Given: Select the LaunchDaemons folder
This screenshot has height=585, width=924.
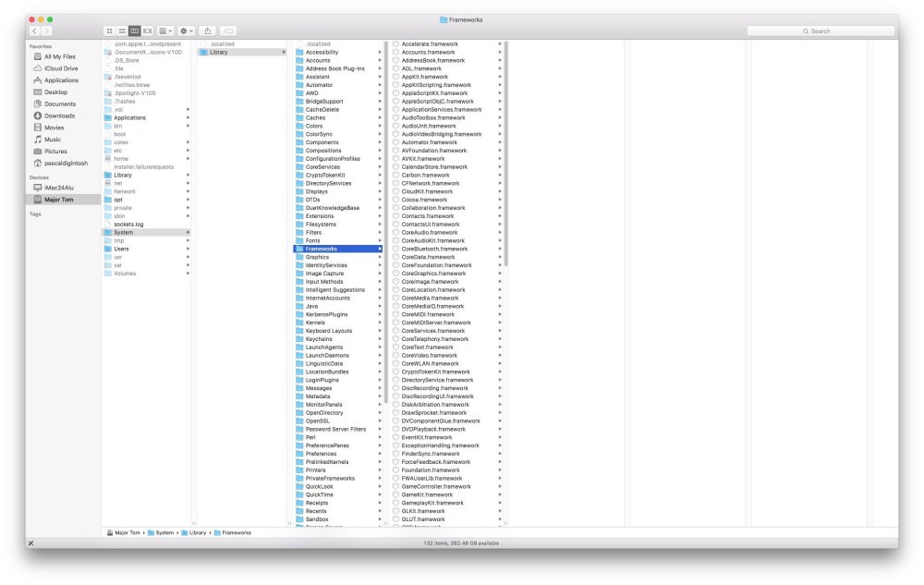Looking at the screenshot, I should [x=338, y=355].
